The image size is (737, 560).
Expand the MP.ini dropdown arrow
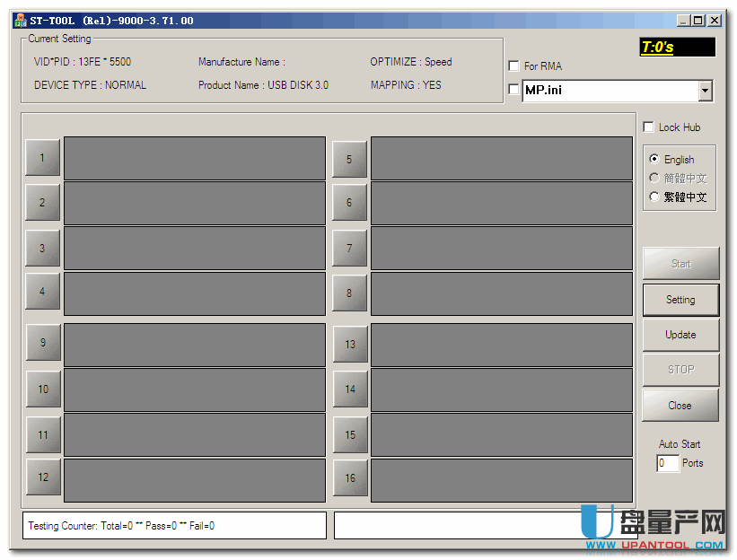pyautogui.click(x=705, y=91)
